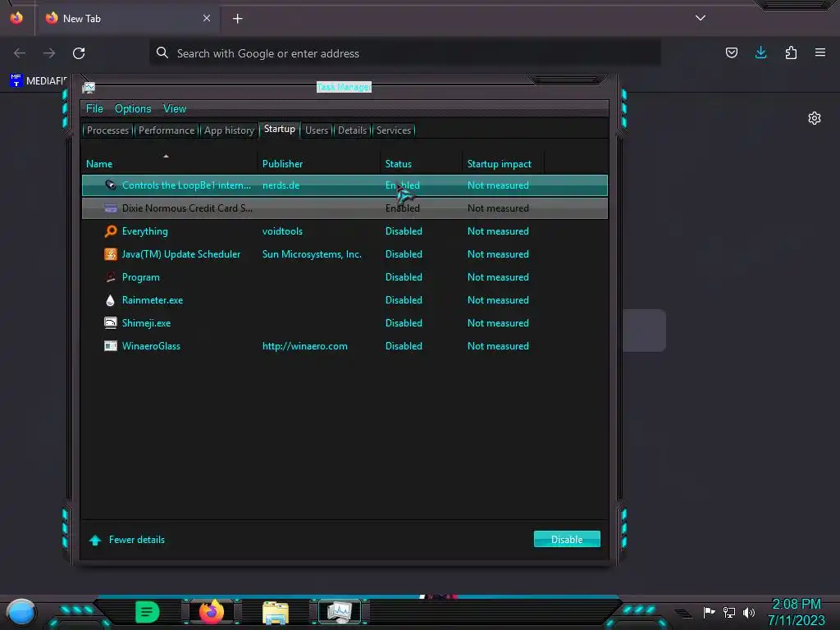Click the Java Update Scheduler icon

(x=111, y=254)
